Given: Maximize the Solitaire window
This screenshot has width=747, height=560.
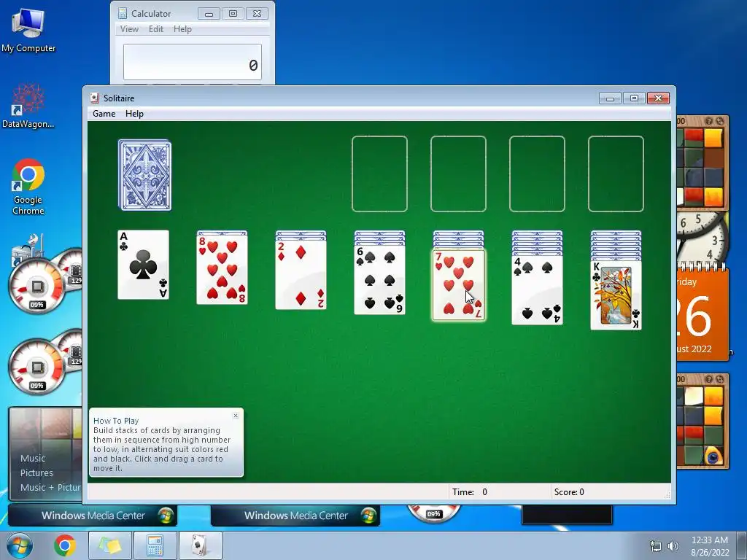Looking at the screenshot, I should 634,98.
